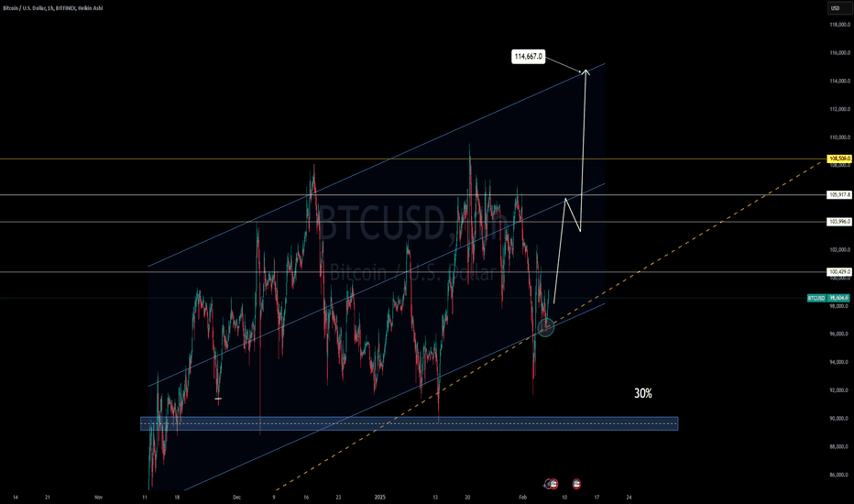
Task: Click the '14' date on the time axis
Action: (x=16, y=497)
